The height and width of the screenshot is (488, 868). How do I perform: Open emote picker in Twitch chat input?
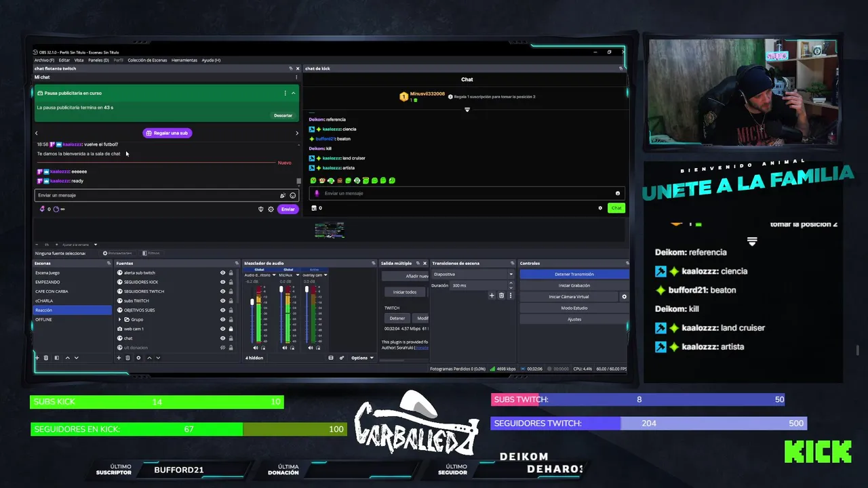pyautogui.click(x=292, y=195)
